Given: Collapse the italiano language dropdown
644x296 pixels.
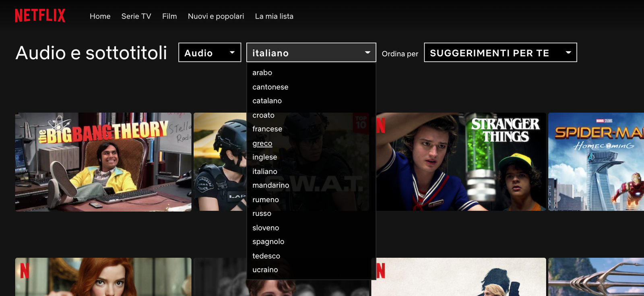Looking at the screenshot, I should [311, 52].
